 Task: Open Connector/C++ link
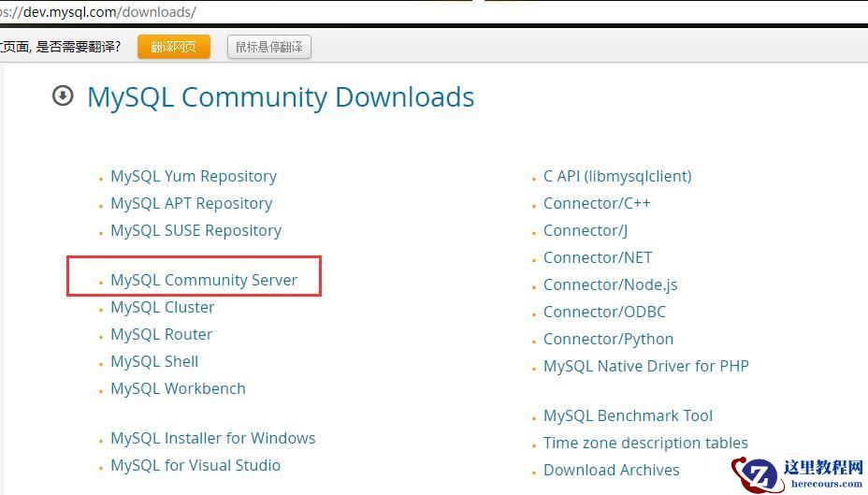coord(597,203)
